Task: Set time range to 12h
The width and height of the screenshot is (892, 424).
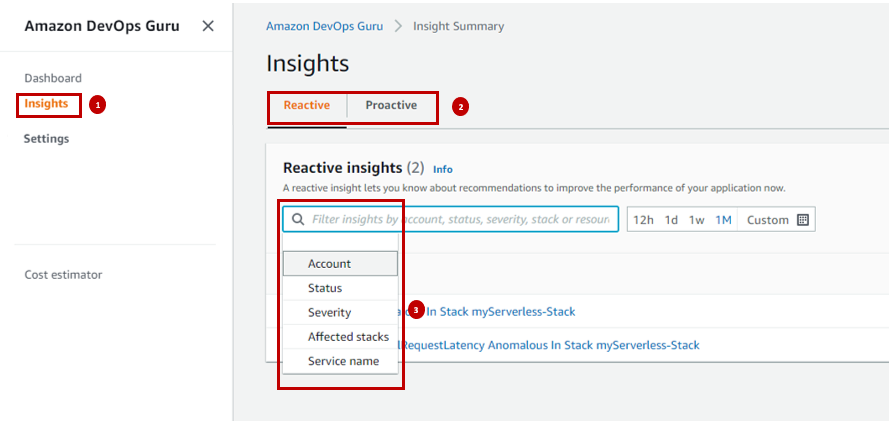Action: tap(643, 220)
